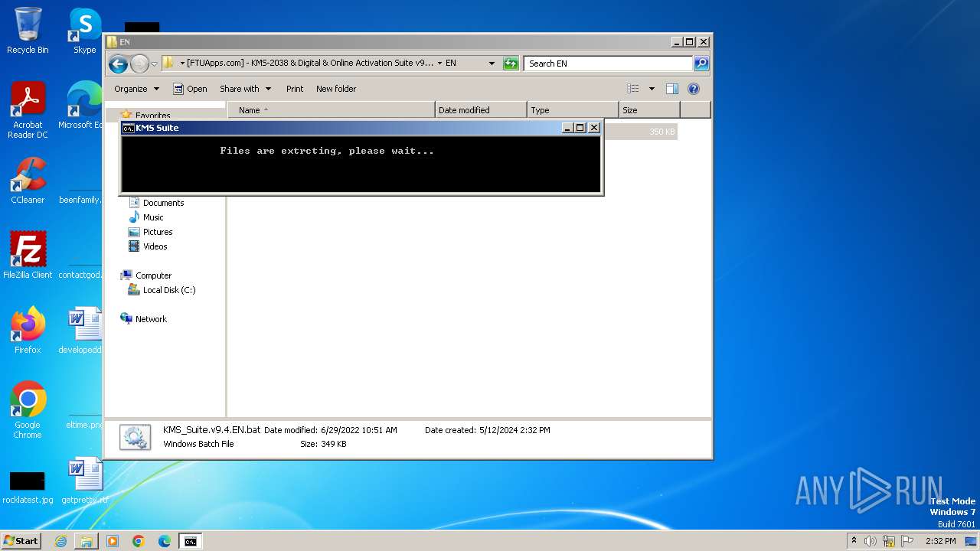Click Print in Explorer toolbar
Screen dimensions: 980x551
point(295,89)
